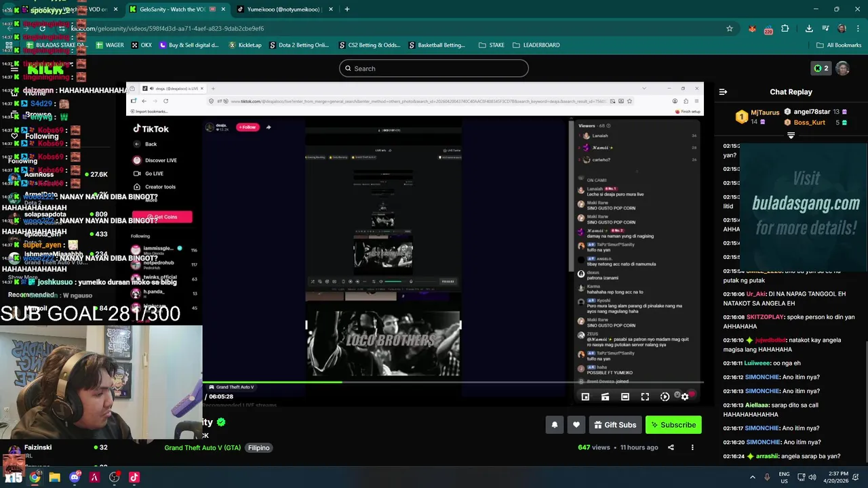Open the Dota 2 Betting bookmark
The image size is (868, 488).
(x=299, y=45)
